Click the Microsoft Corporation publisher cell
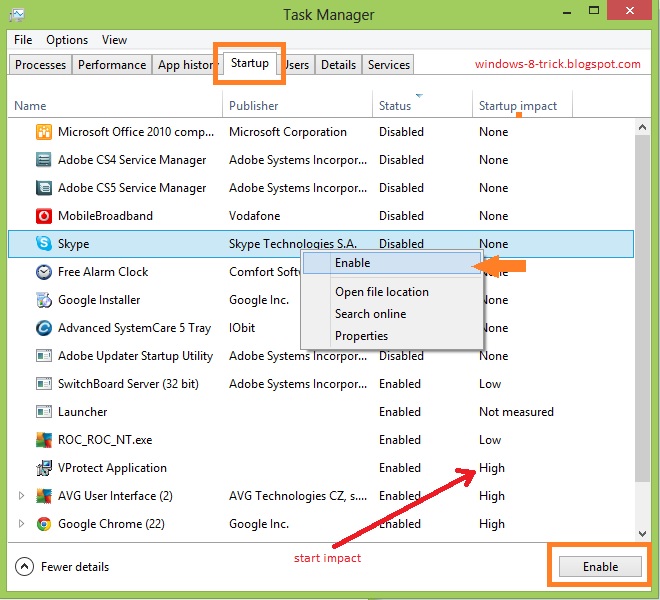Image resolution: width=660 pixels, height=600 pixels. [x=288, y=132]
